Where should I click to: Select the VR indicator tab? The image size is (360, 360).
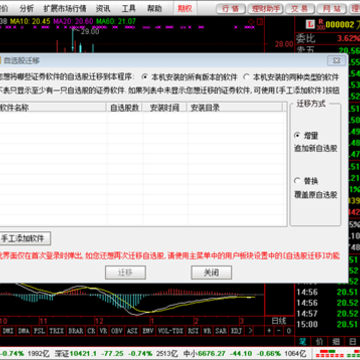click(103, 331)
